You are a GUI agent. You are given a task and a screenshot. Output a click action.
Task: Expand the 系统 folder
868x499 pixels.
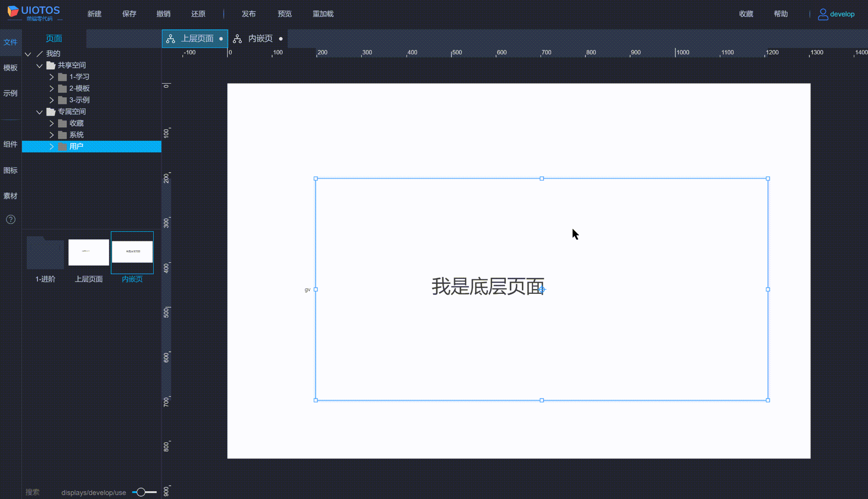[52, 135]
